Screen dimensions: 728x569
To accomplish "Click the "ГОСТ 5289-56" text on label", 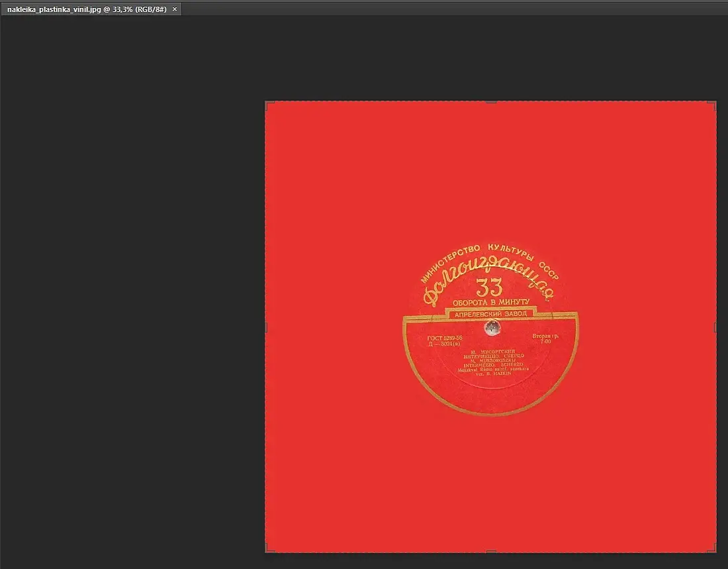I will (x=445, y=338).
